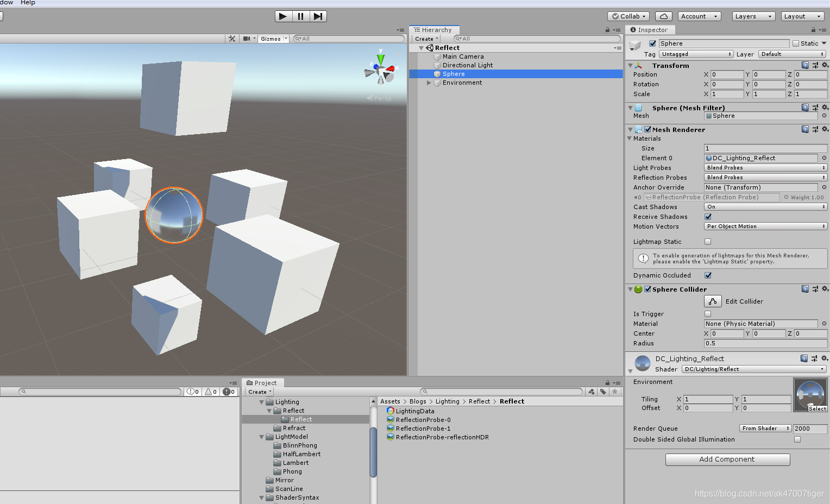
Task: Open the Transform component settings gear
Action: coord(826,65)
